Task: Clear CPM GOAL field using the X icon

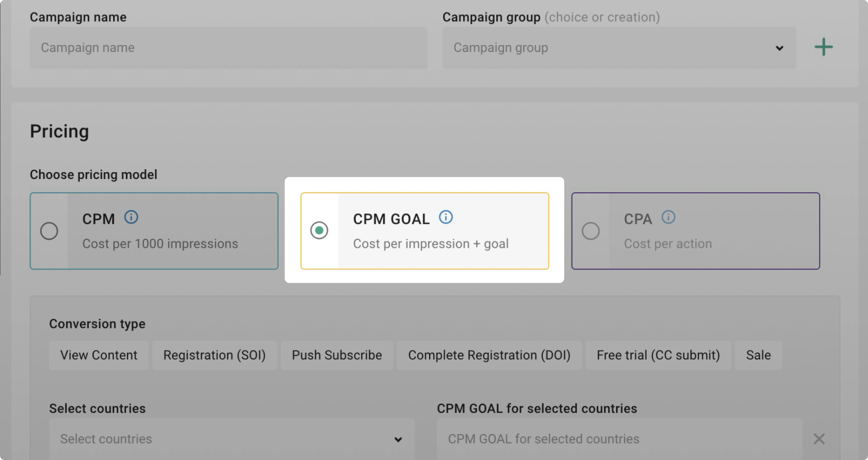Action: click(819, 439)
